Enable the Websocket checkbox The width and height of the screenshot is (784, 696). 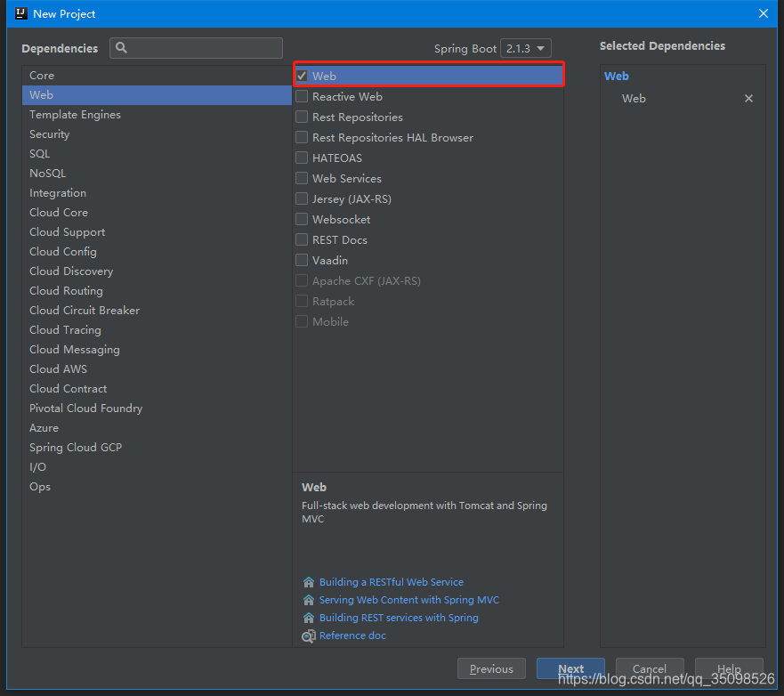(302, 220)
